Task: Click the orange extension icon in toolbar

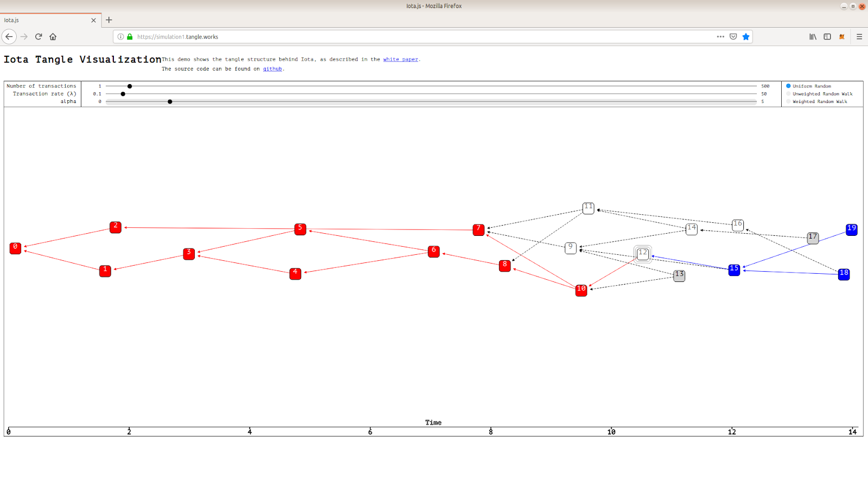Action: tap(842, 36)
